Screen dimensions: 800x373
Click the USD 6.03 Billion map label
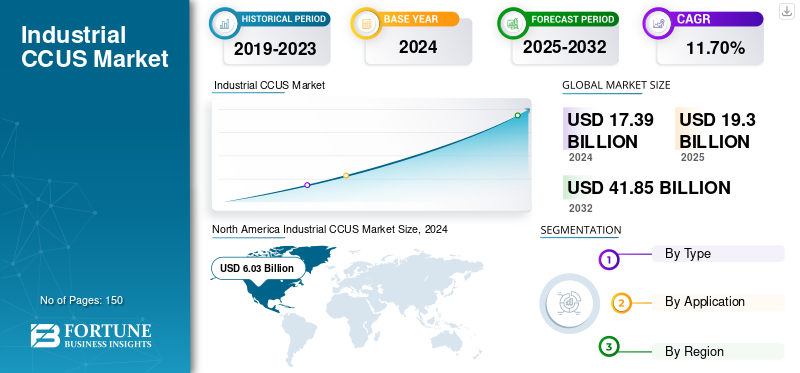(257, 268)
